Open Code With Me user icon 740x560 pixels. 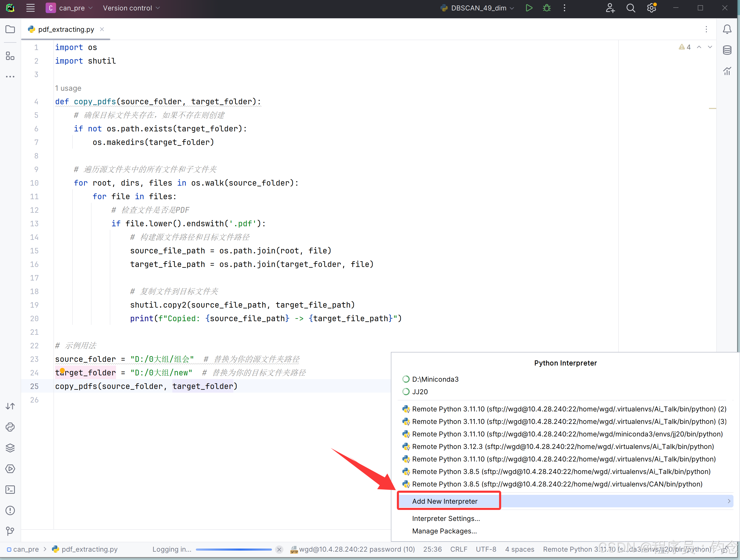610,8
